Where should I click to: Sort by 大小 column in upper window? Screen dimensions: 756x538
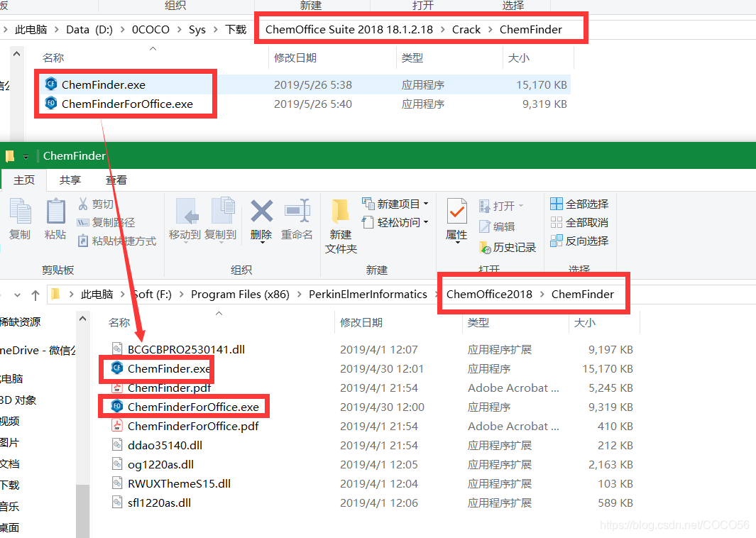pyautogui.click(x=519, y=58)
